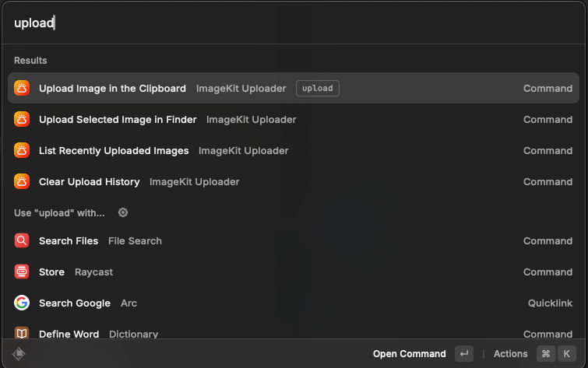Click the return key icon in action bar
Viewport: 588px width, 368px height.
pyautogui.click(x=464, y=354)
